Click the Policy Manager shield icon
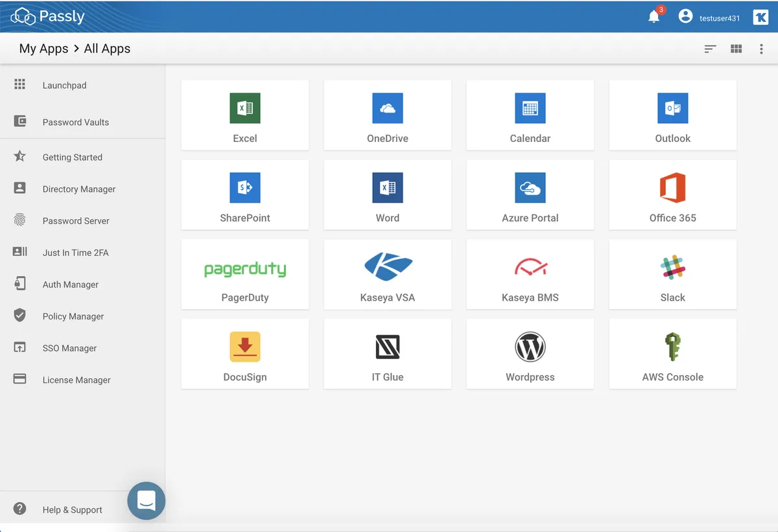The width and height of the screenshot is (778, 532). click(20, 316)
